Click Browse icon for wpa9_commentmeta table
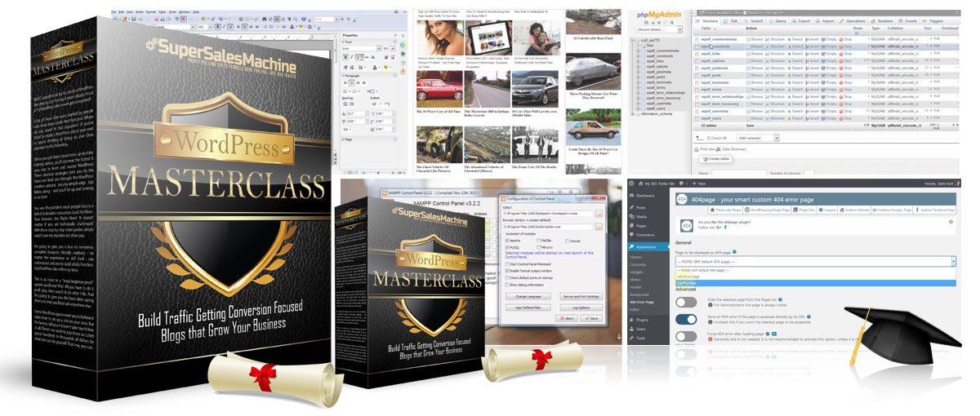The height and width of the screenshot is (416, 980). (x=747, y=39)
